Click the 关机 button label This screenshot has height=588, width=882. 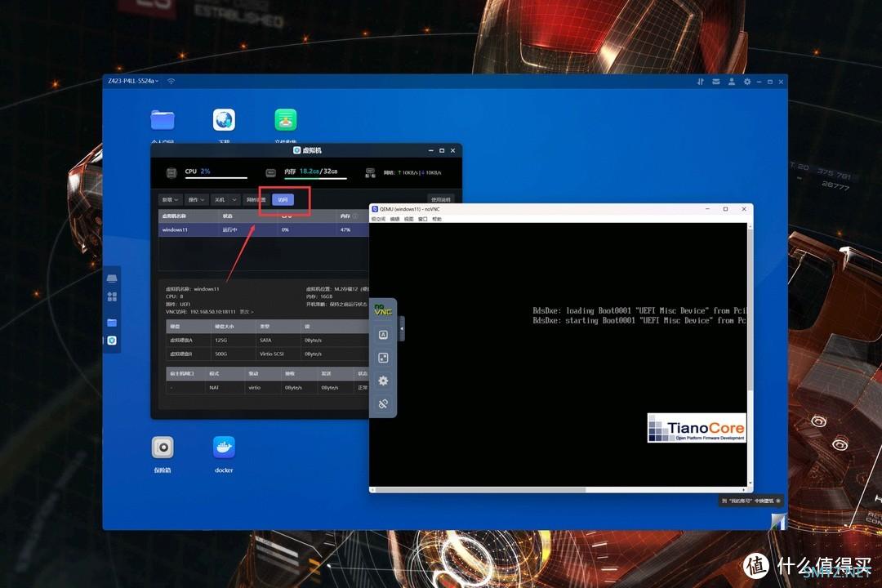220,200
